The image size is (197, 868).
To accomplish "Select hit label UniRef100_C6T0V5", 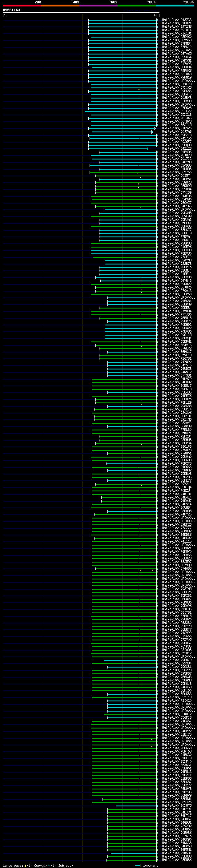I will click(176, 50).
